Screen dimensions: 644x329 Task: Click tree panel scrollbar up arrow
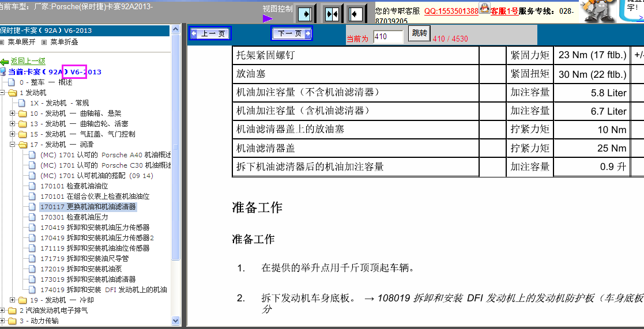(176, 29)
